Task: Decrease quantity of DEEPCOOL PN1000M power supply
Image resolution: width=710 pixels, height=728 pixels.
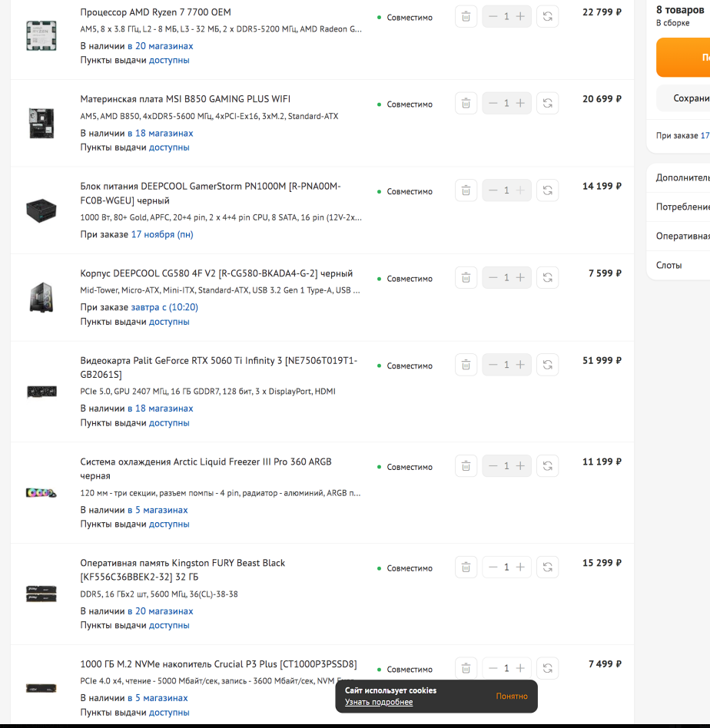Action: pyautogui.click(x=493, y=190)
